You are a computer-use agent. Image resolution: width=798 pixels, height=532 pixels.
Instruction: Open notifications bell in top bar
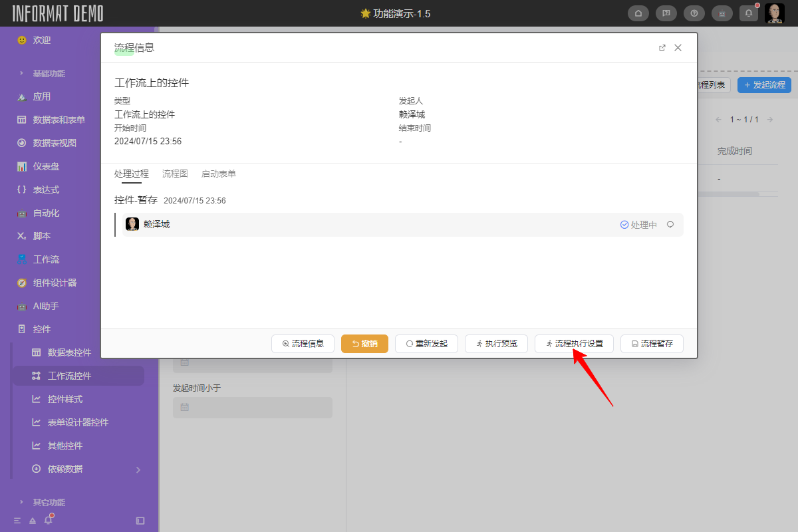(x=749, y=13)
